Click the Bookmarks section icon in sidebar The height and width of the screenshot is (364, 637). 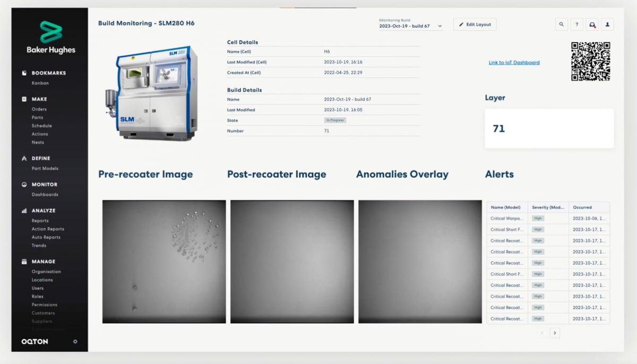coord(24,73)
